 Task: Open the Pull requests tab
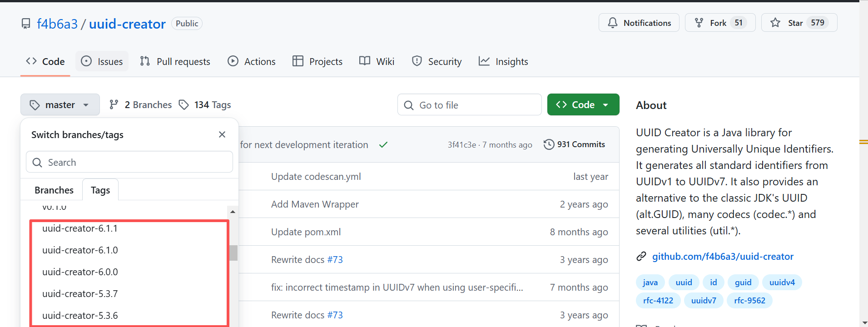coord(175,61)
